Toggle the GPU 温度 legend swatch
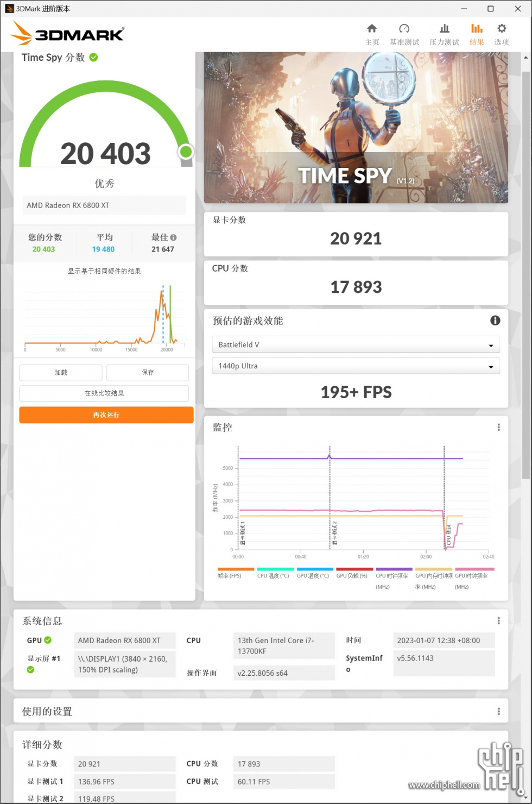The height and width of the screenshot is (804, 532). 315,569
